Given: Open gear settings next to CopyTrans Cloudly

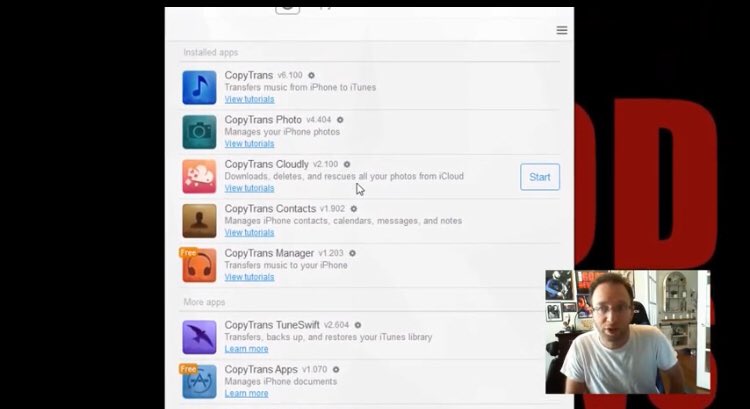Looking at the screenshot, I should point(347,165).
